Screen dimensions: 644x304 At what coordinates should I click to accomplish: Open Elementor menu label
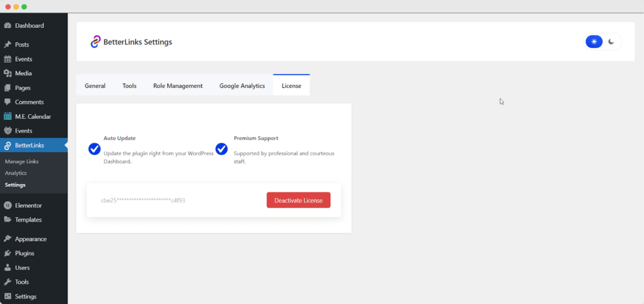pyautogui.click(x=28, y=205)
